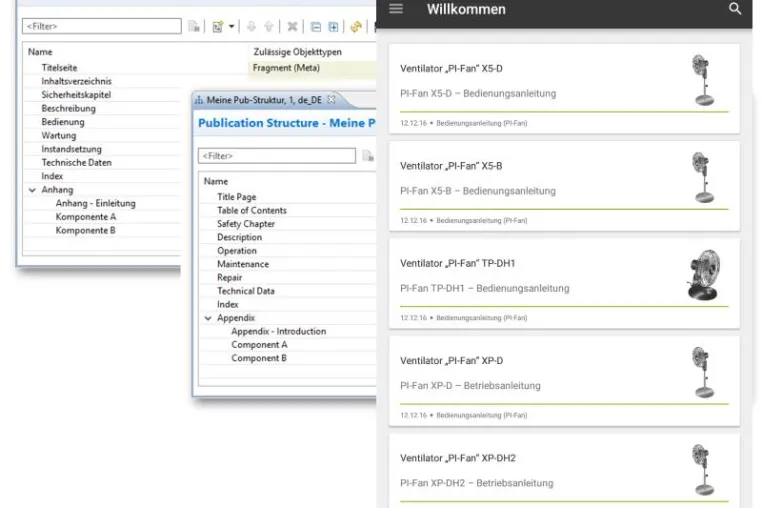Click the yellow refresh sync icon
Image resolution: width=762 pixels, height=508 pixels.
click(356, 27)
